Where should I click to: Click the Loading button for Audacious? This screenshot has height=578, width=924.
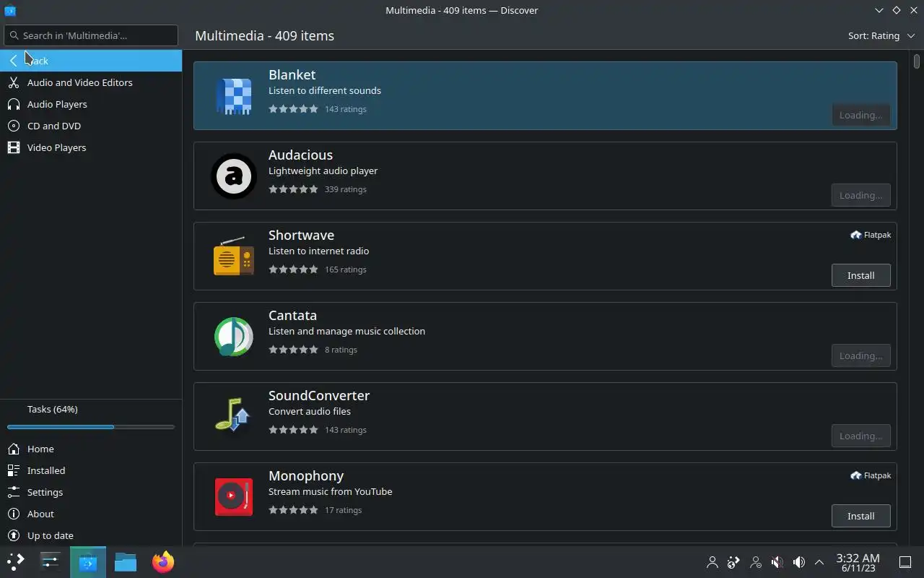point(860,195)
